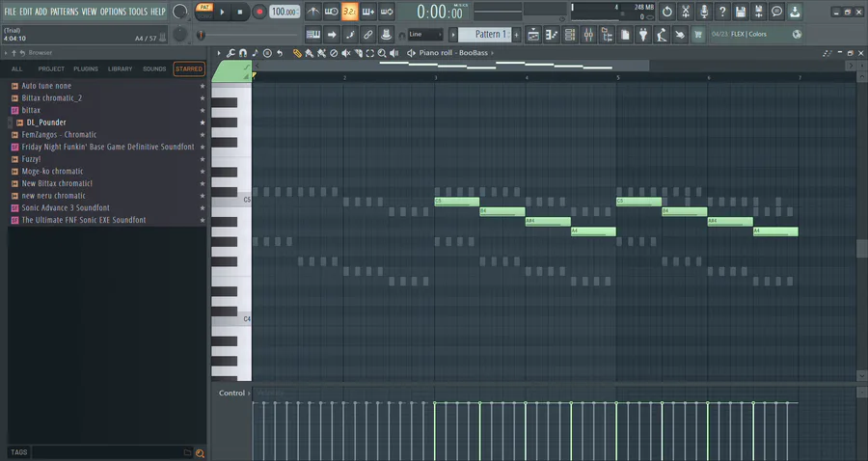868x461 pixels.
Task: Open the OPTIONS menu
Action: pyautogui.click(x=113, y=11)
